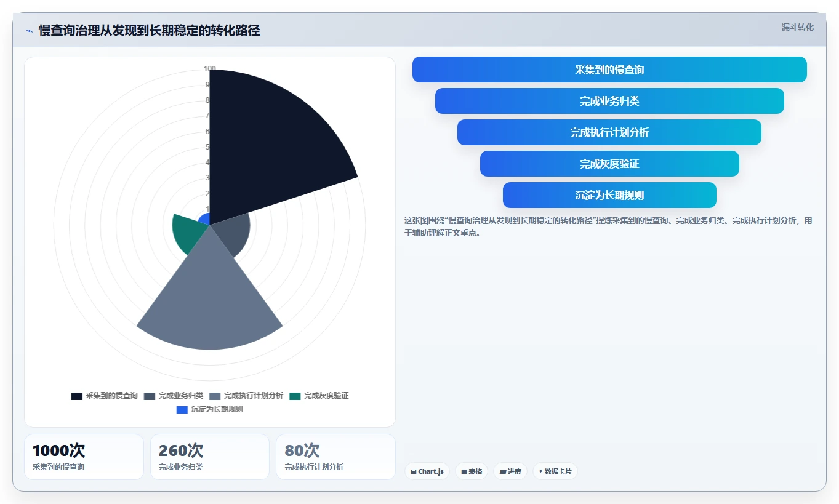Viewport: 839px width, 504px height.
Task: Select the 完成业务归类 funnel bar
Action: click(609, 101)
